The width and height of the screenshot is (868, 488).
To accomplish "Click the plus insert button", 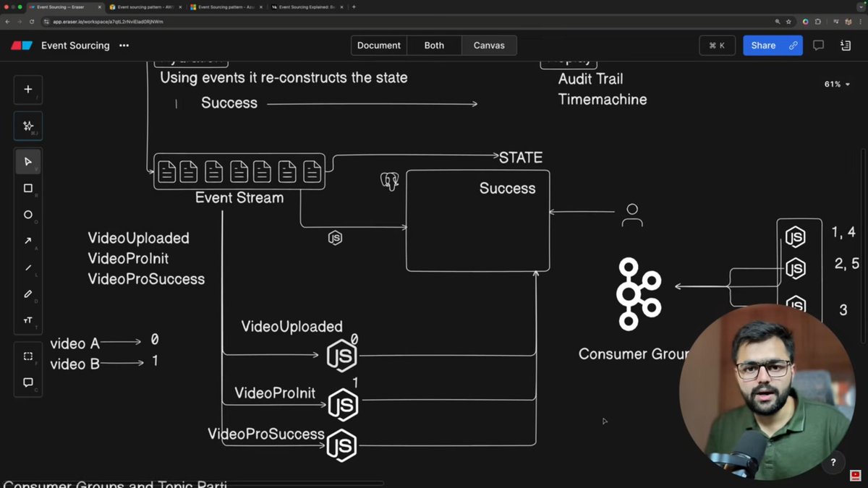I will tap(27, 90).
